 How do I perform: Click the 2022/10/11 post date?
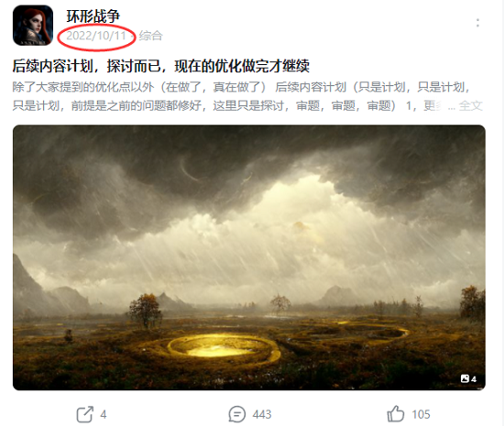click(x=96, y=36)
